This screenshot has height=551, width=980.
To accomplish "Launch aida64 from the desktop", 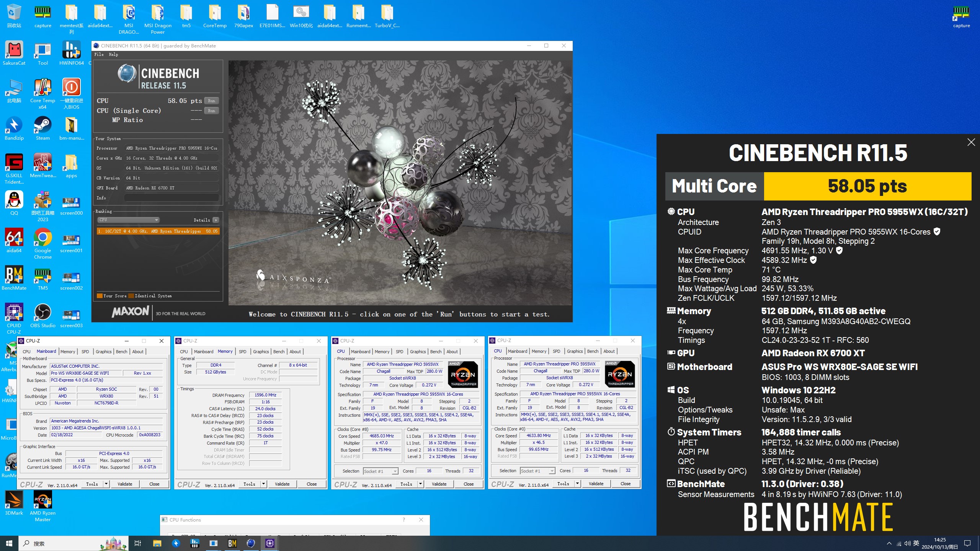I will (x=14, y=241).
